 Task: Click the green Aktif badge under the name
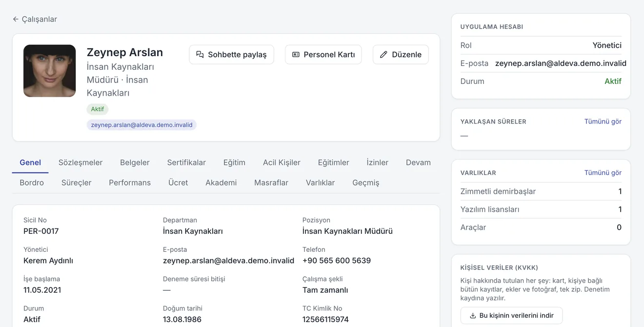pos(98,109)
